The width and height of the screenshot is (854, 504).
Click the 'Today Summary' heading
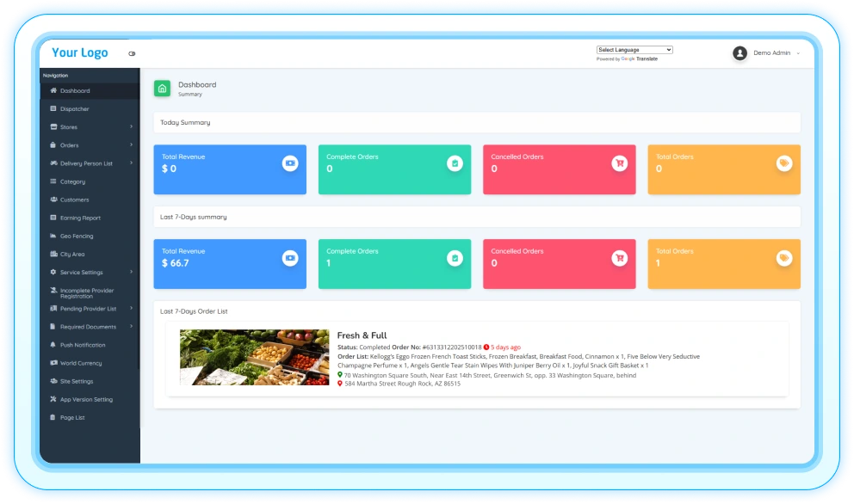click(185, 122)
